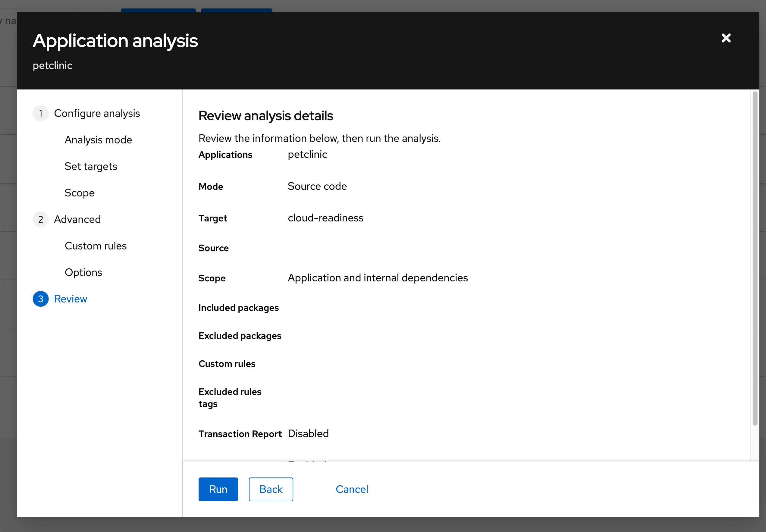Click the Review analysis details heading
This screenshot has height=532, width=766.
click(266, 116)
